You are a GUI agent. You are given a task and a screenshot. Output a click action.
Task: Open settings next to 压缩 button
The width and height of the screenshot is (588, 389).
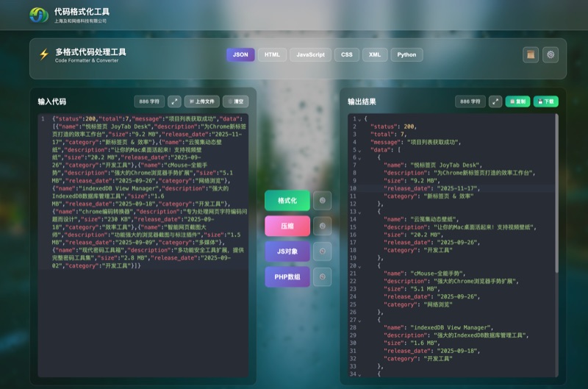(322, 226)
